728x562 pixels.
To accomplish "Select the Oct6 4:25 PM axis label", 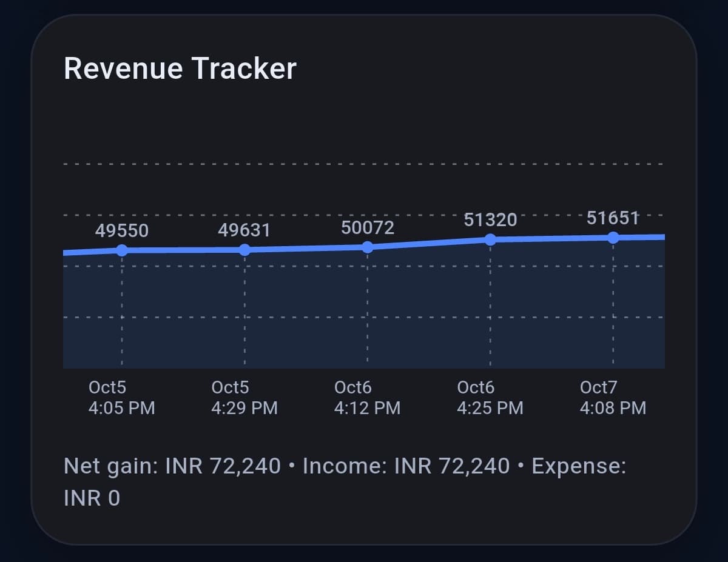I will point(490,398).
